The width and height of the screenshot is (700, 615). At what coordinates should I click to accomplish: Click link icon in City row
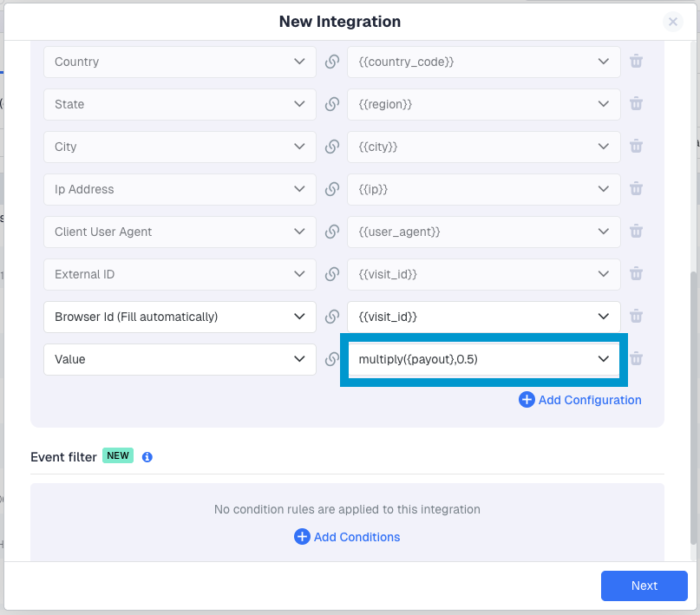coord(331,147)
